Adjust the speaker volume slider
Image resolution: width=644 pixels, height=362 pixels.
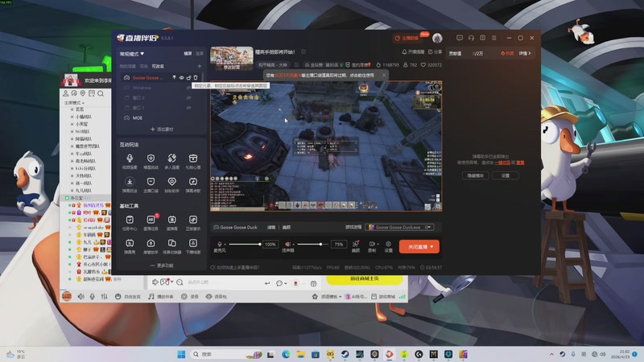(x=312, y=245)
